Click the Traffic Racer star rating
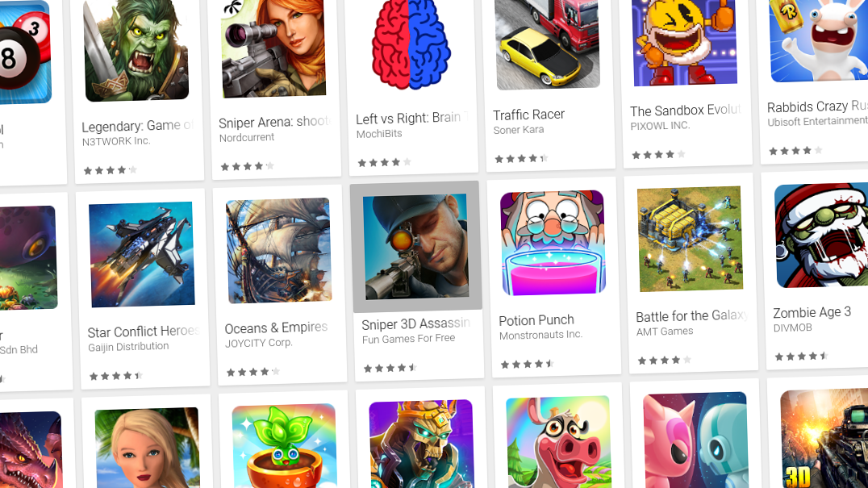The image size is (868, 488). 521,159
